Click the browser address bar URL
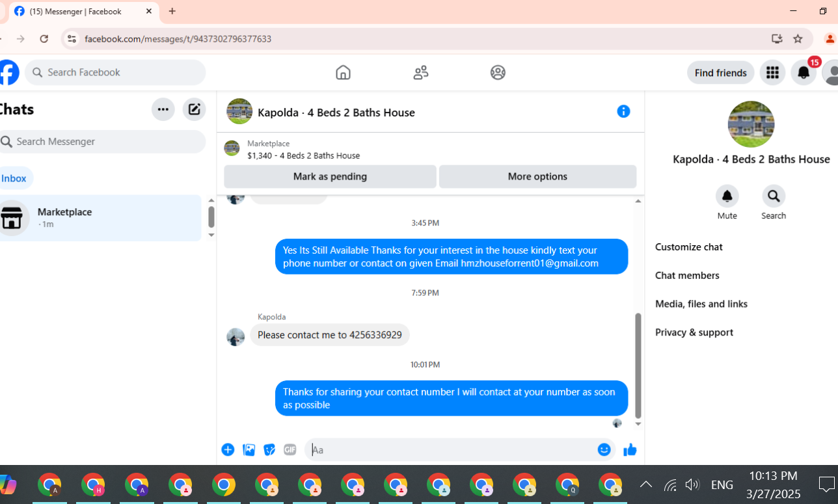The height and width of the screenshot is (504, 838). click(178, 39)
